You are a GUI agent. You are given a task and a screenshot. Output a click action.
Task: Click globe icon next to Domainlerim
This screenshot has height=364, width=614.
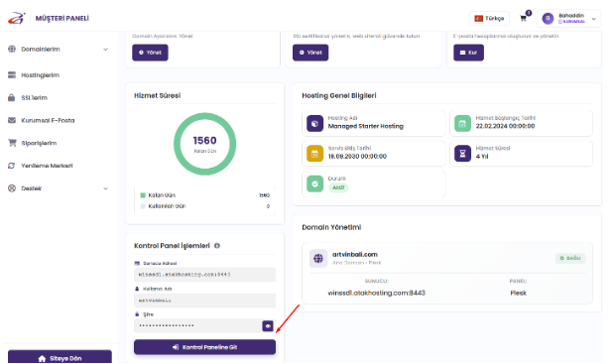(x=12, y=50)
